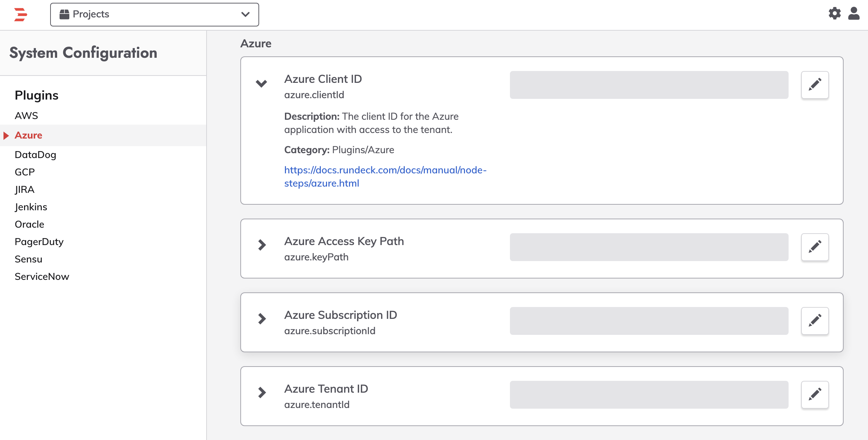Expand the Azure Tenant ID entry

click(262, 393)
